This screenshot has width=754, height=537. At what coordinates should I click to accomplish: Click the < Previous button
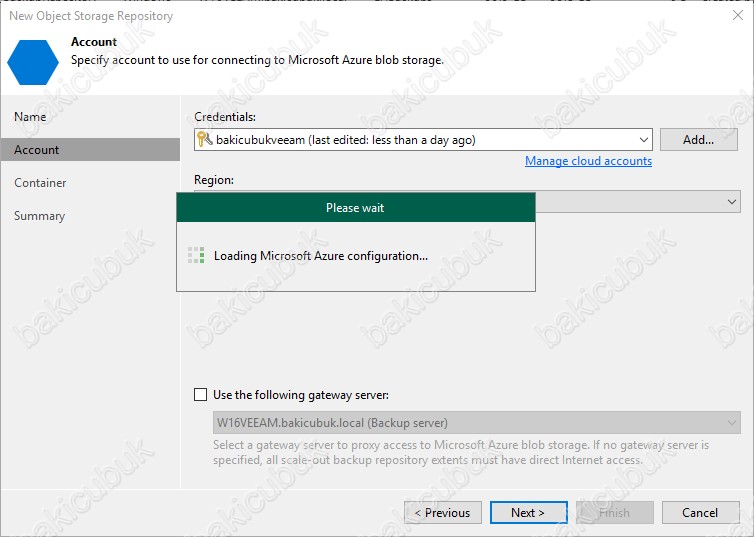tap(442, 512)
